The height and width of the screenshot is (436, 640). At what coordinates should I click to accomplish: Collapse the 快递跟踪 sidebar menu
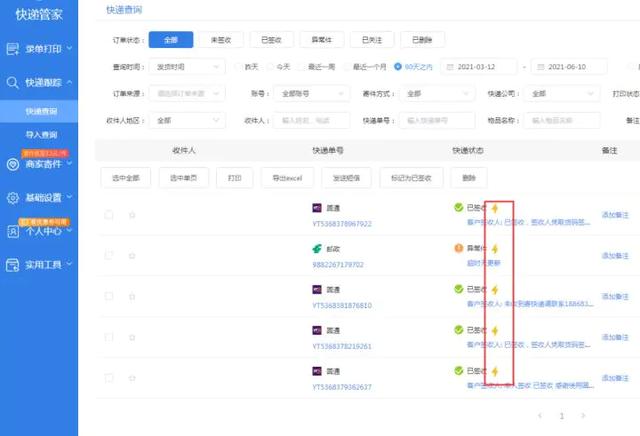(x=69, y=82)
